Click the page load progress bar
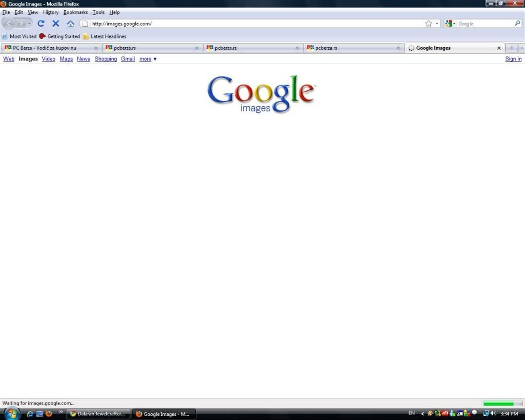The image size is (525, 420). click(x=502, y=403)
